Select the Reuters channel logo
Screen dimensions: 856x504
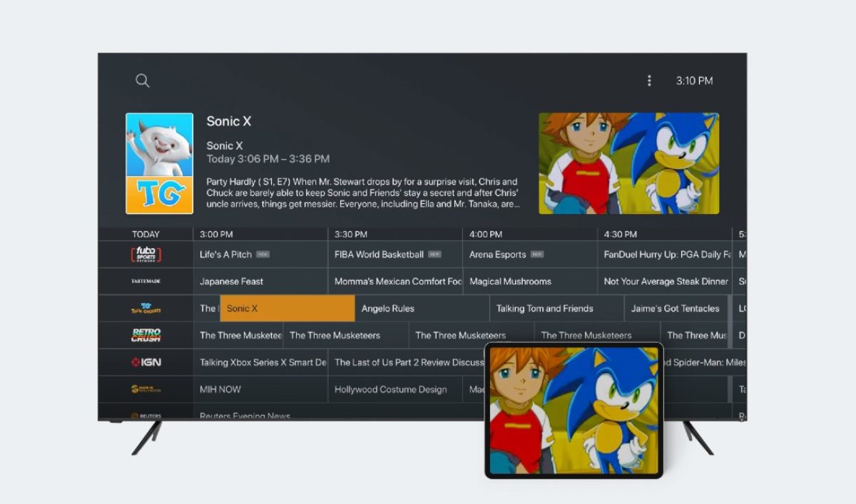point(146,415)
